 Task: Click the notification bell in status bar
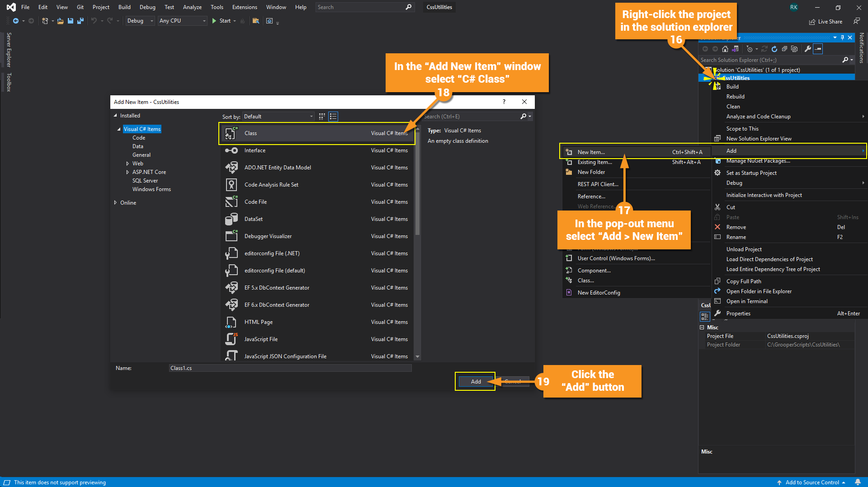pos(858,482)
